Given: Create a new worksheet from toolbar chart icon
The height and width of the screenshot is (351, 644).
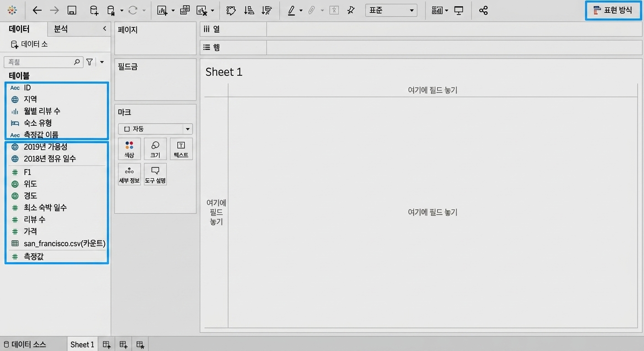Looking at the screenshot, I should coord(162,10).
